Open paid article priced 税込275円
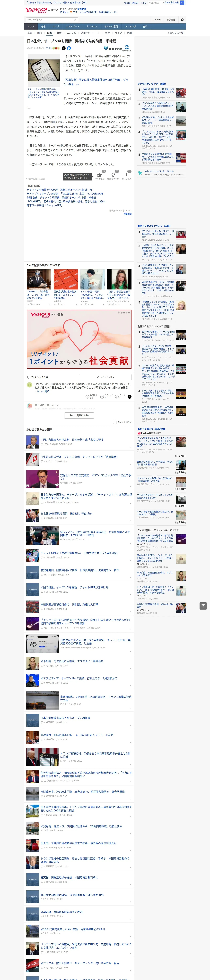The image size is (210, 980). pyautogui.click(x=155, y=442)
